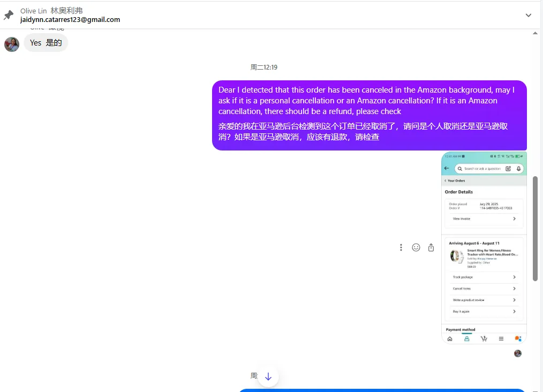Click back arrow in Amazon screenshot
Screen dimensions: 543x392
point(447,168)
